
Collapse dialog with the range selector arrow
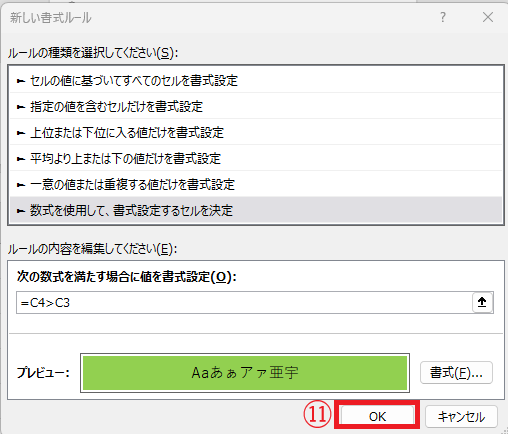coord(482,302)
